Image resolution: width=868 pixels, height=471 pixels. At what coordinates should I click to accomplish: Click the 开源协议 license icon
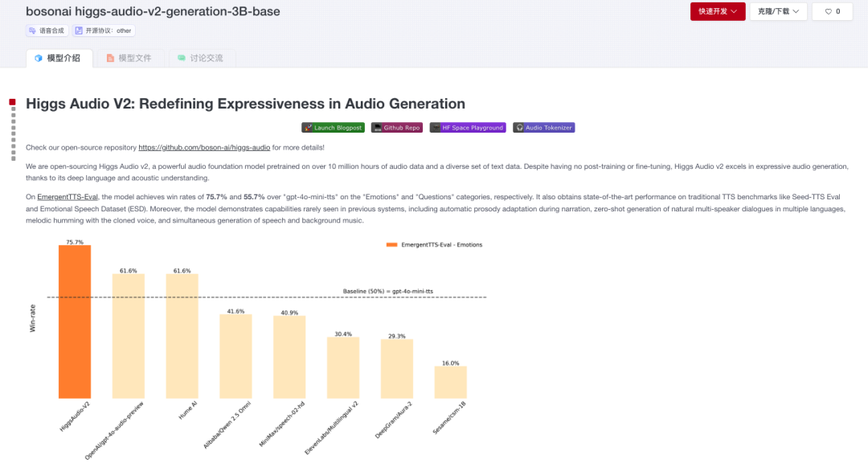pyautogui.click(x=79, y=31)
